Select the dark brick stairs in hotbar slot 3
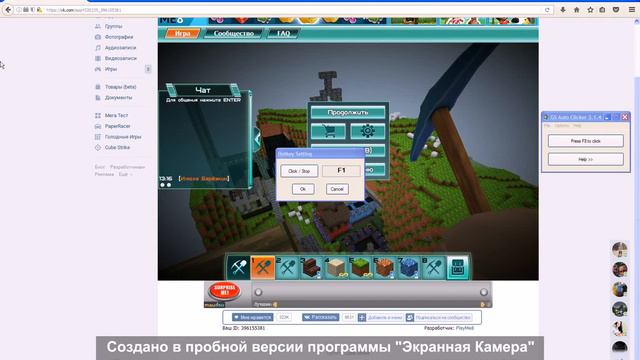This screenshot has width=640, height=360. click(x=311, y=267)
